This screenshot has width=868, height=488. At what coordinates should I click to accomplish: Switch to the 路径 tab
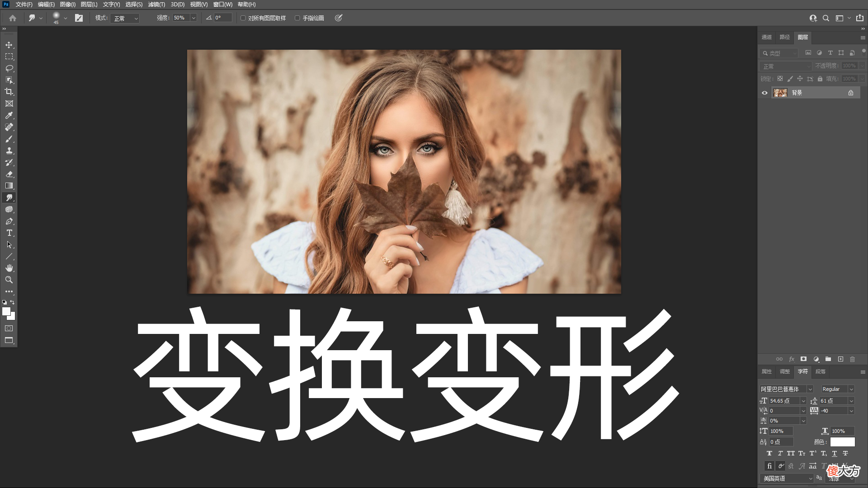click(785, 37)
